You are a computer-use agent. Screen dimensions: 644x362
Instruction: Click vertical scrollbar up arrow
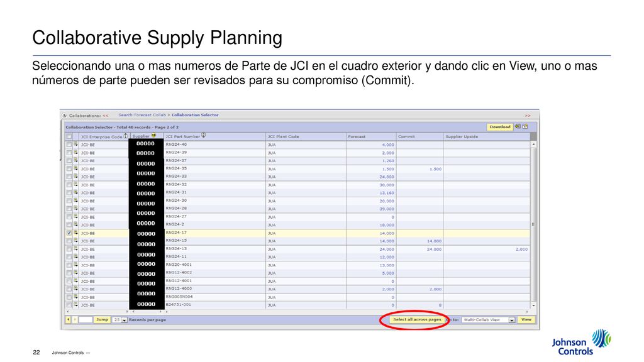click(533, 145)
